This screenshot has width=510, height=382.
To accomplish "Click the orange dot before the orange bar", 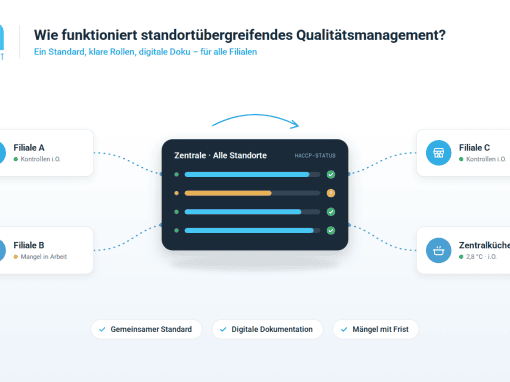I will tap(177, 193).
